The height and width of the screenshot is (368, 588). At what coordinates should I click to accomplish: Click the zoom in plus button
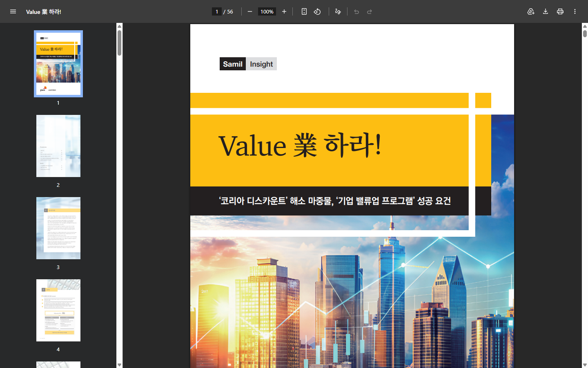[284, 11]
